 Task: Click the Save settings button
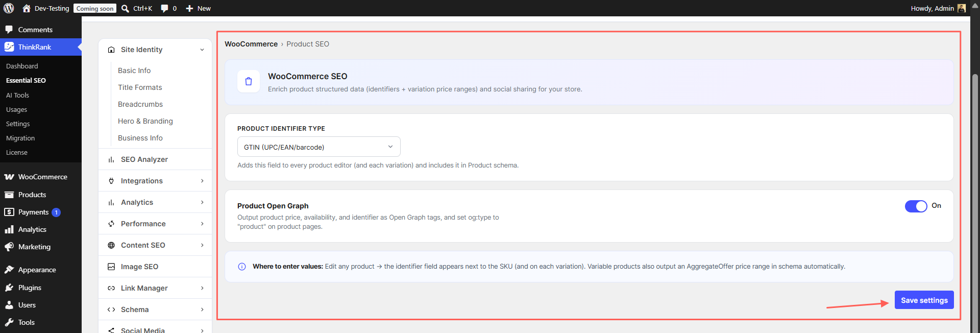(924, 300)
